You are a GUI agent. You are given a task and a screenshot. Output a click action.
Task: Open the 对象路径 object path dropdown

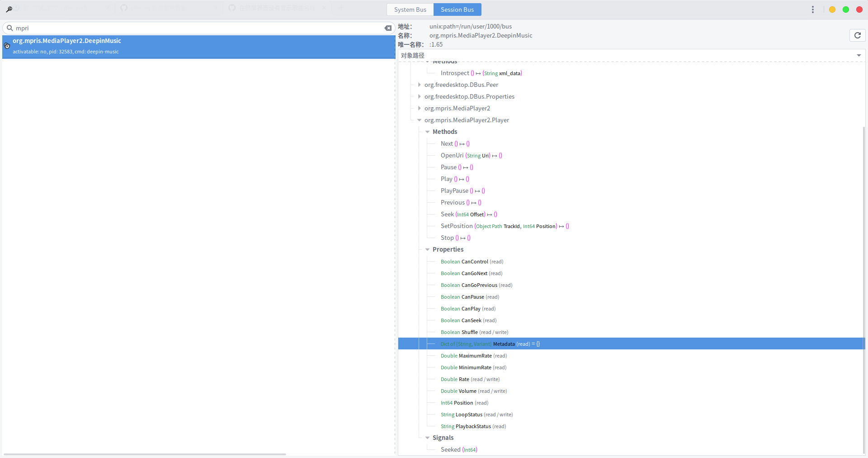tap(858, 56)
